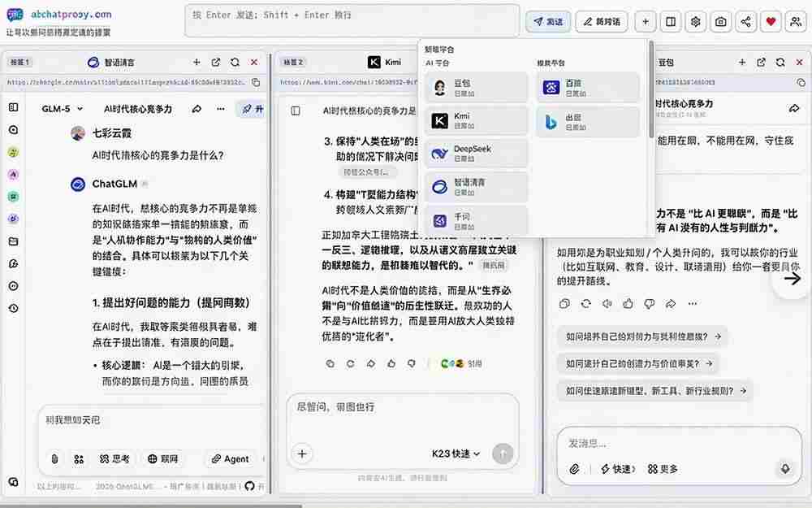Image resolution: width=812 pixels, height=508 pixels.
Task: Toggle the split-layout icon in top toolbar
Action: [x=671, y=22]
